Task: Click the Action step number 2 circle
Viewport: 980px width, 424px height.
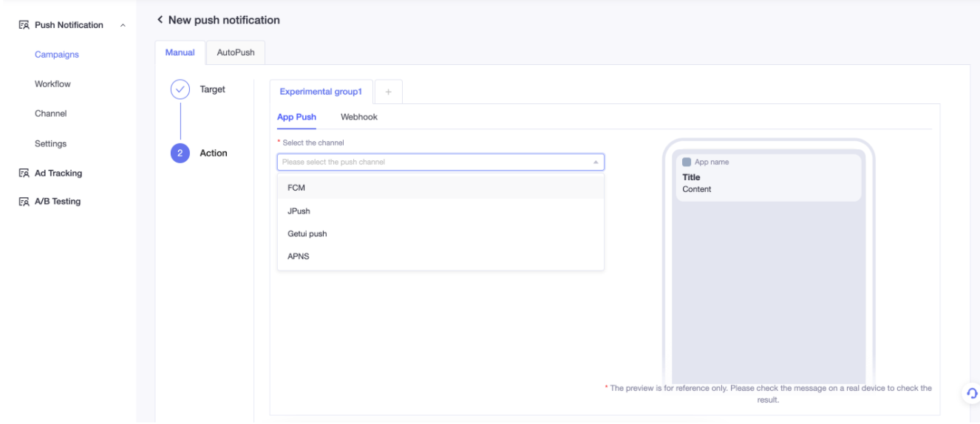Action: coord(180,153)
